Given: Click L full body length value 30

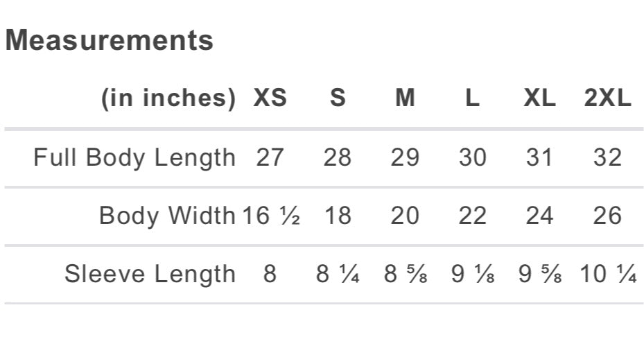Looking at the screenshot, I should coord(472,157).
